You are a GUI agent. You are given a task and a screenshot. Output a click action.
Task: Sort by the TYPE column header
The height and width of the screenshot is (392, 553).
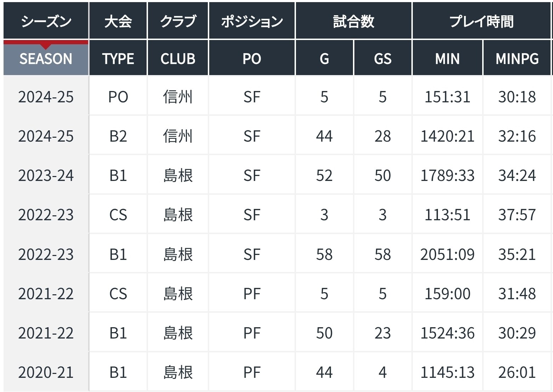(x=118, y=58)
